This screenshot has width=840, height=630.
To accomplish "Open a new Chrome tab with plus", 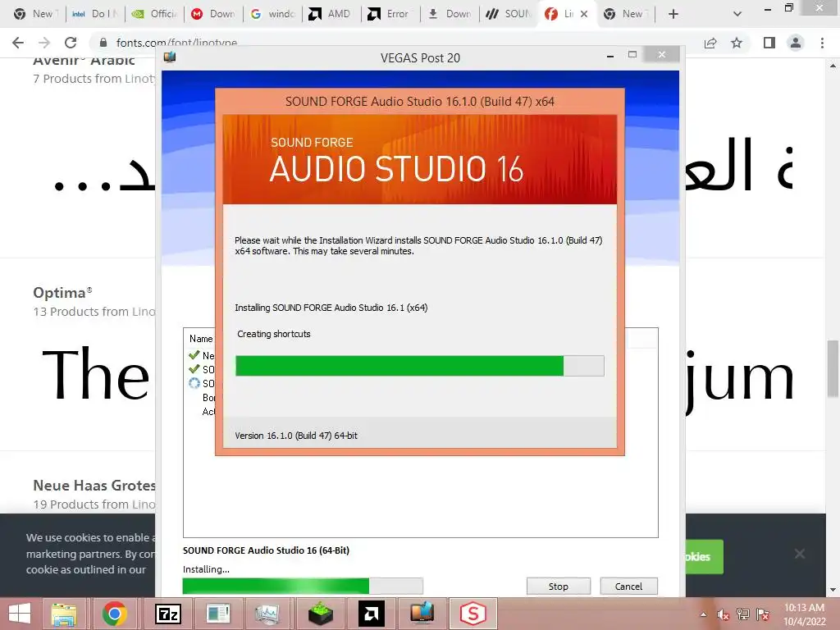I will tap(673, 14).
